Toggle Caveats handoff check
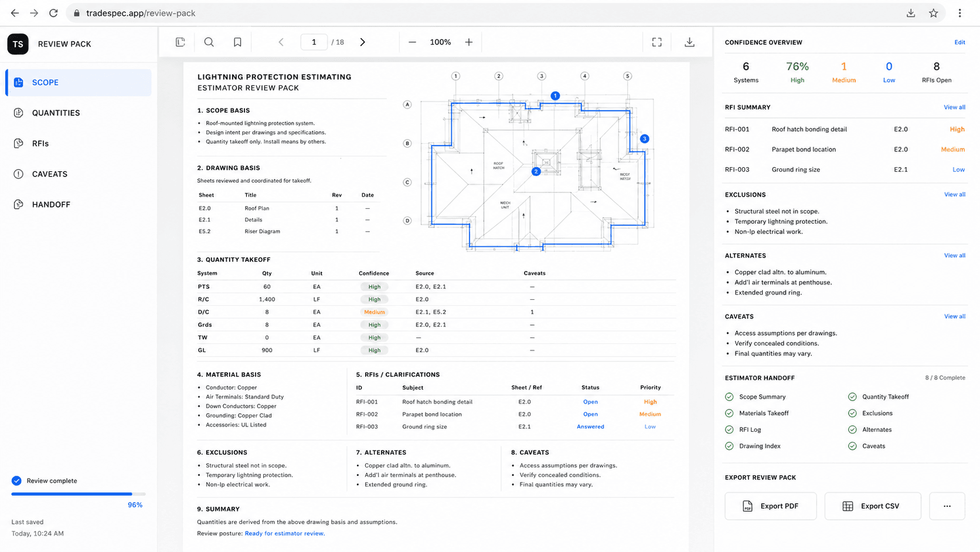Viewport: 980px width, 552px height. coord(852,446)
